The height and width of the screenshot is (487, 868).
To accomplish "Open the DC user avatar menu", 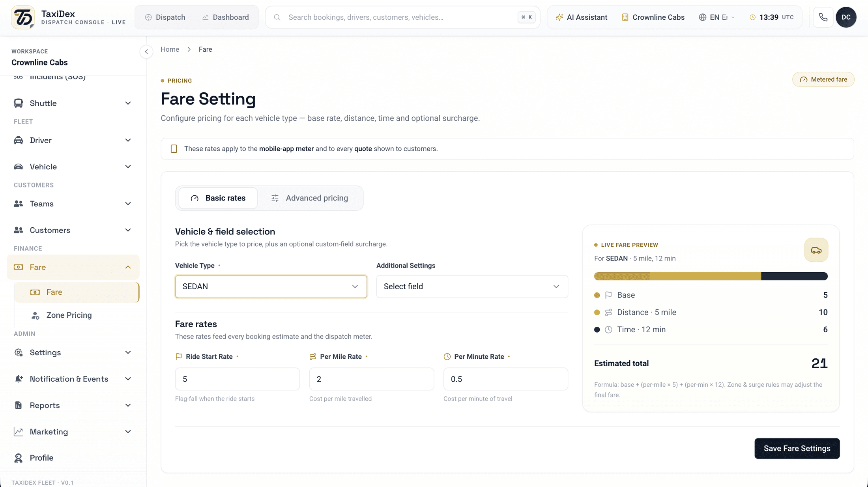I will click(846, 17).
